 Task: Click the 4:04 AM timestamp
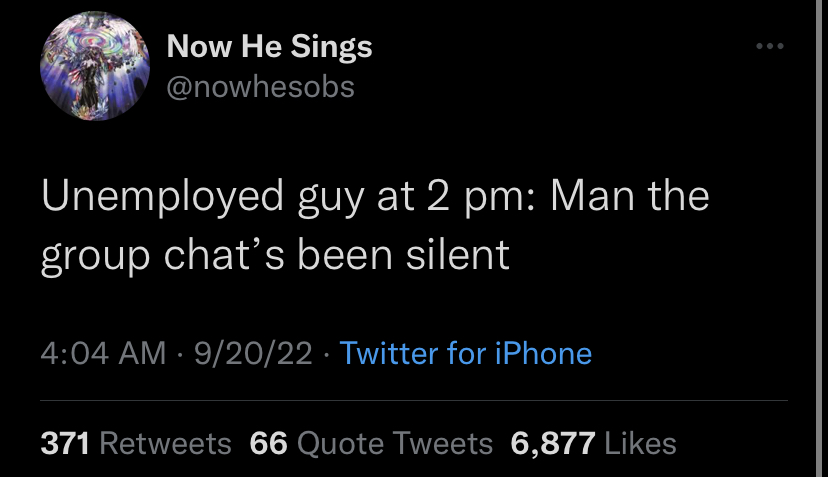[x=103, y=353]
